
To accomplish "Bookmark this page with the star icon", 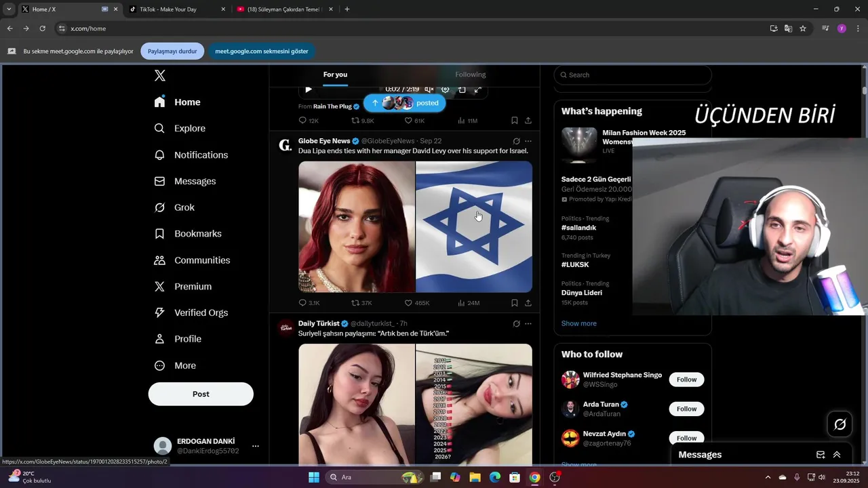I will pos(803,28).
